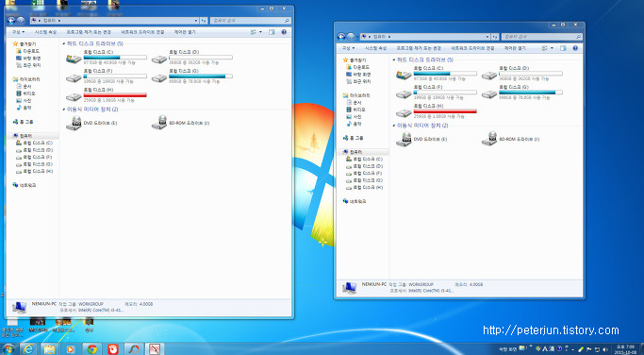This screenshot has width=644, height=355.
Task: Click the Help icon in left window
Action: click(x=284, y=32)
